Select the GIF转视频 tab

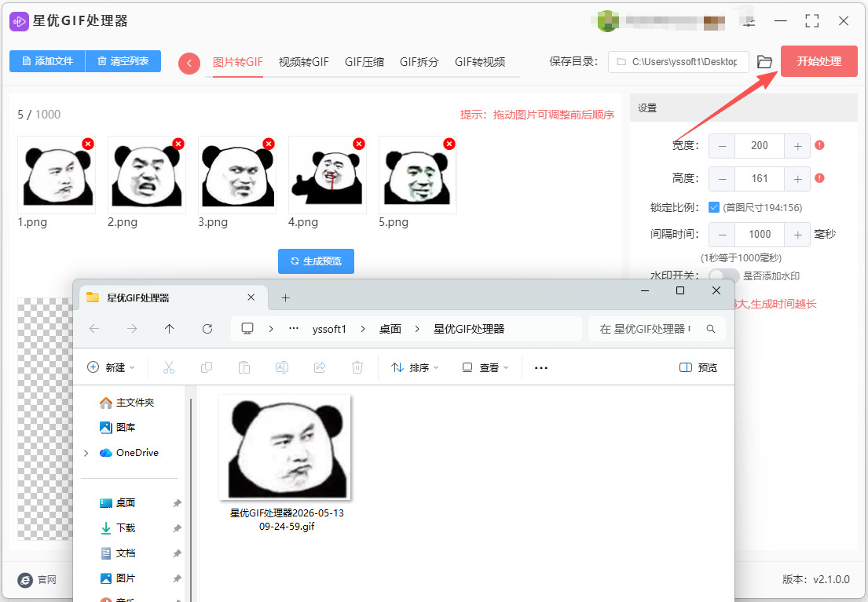480,62
